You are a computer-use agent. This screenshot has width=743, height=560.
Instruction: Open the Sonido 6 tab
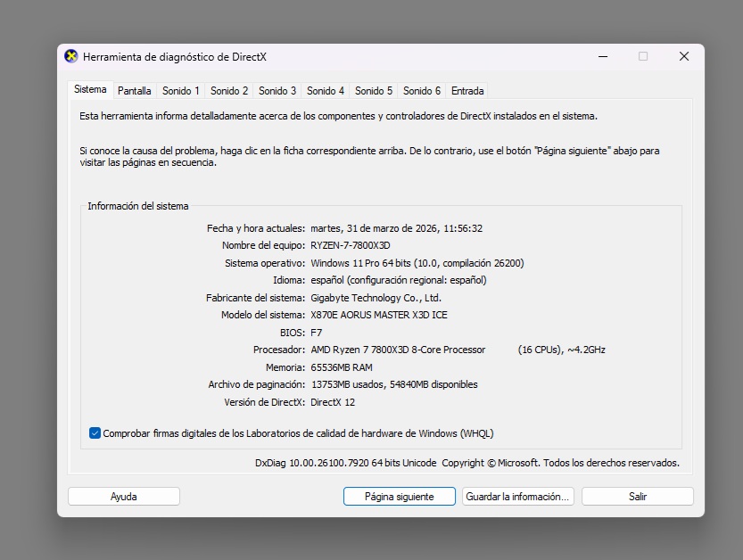click(421, 90)
